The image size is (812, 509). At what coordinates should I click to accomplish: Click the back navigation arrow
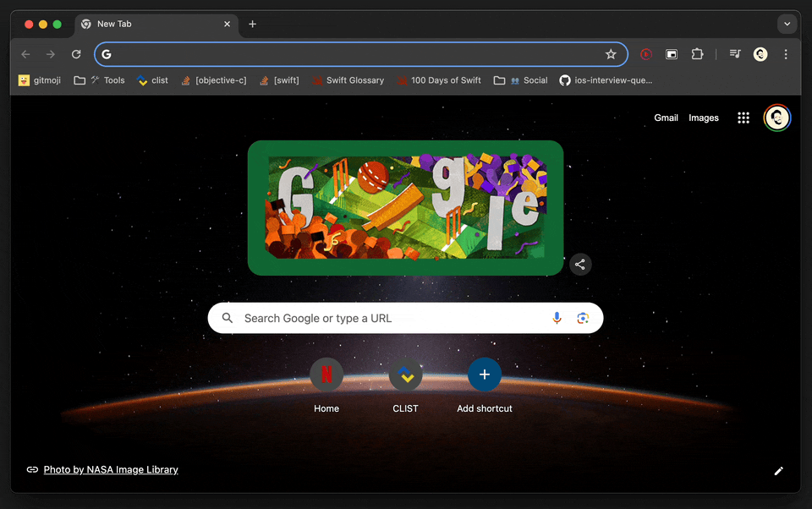(x=25, y=54)
